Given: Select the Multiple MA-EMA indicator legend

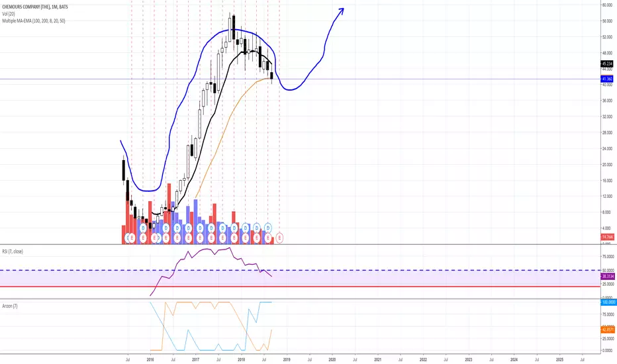Looking at the screenshot, I should [34, 21].
